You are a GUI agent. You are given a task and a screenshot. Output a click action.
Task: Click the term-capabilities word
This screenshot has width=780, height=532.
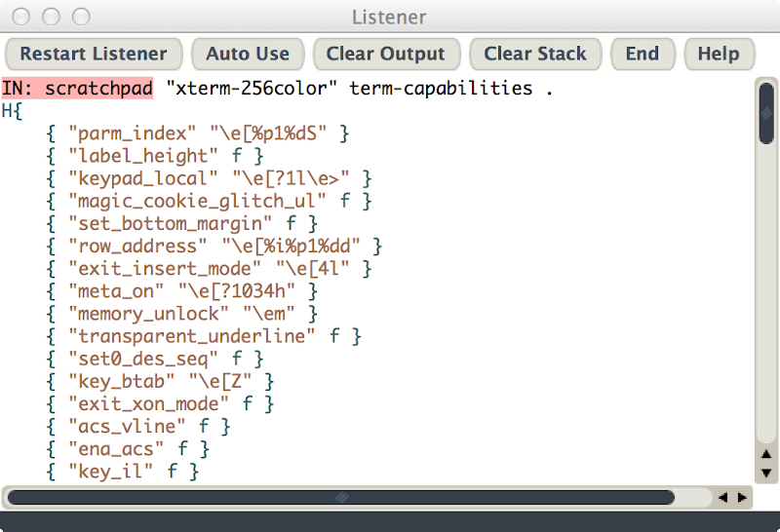[441, 89]
